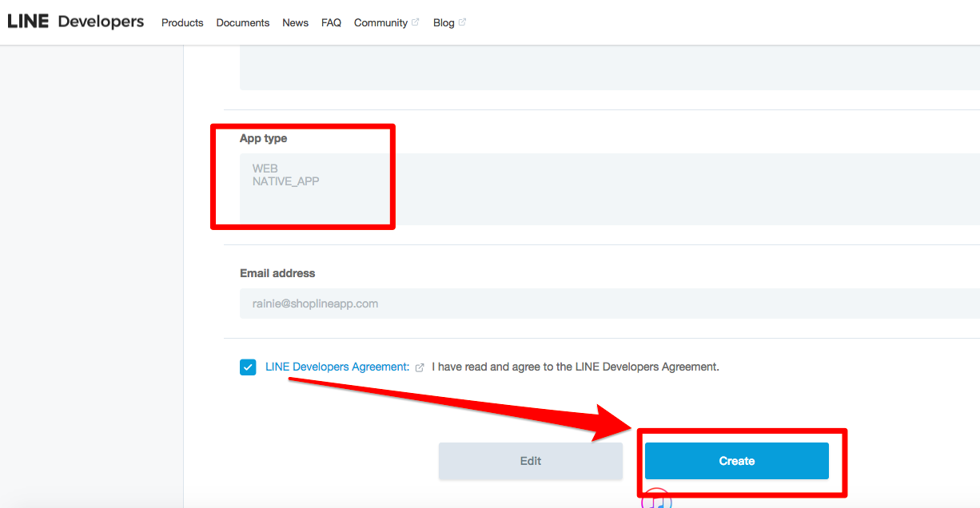This screenshot has height=508, width=980.
Task: Open the Documents menu item
Action: tap(243, 22)
